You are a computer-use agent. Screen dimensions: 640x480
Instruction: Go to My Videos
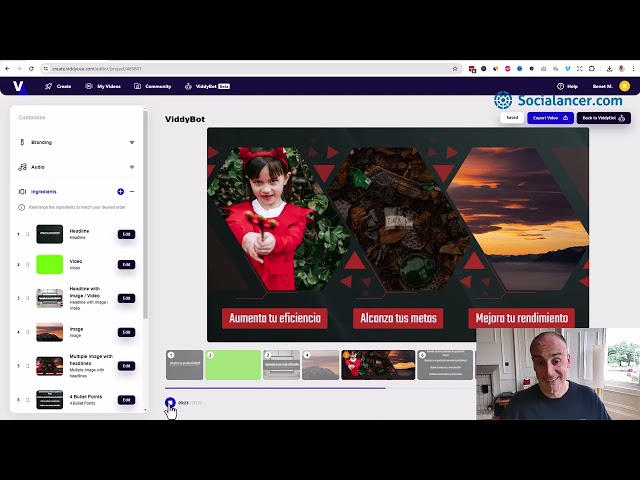[103, 86]
